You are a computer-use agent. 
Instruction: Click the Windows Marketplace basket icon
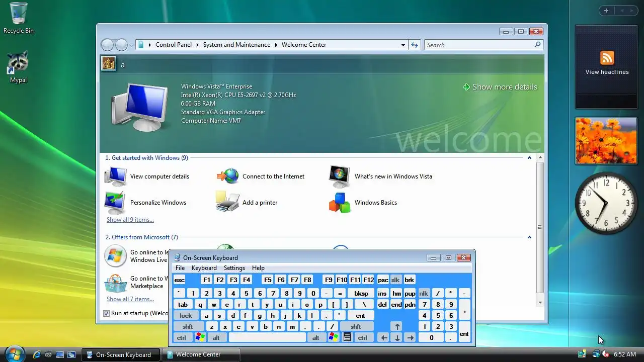[115, 283]
